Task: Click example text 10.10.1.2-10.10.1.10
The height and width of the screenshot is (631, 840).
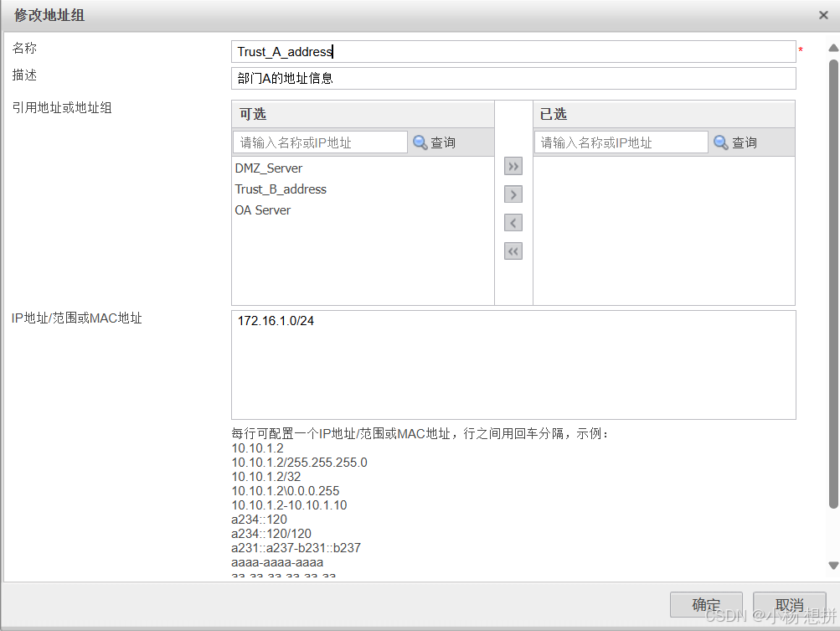Action: [289, 505]
